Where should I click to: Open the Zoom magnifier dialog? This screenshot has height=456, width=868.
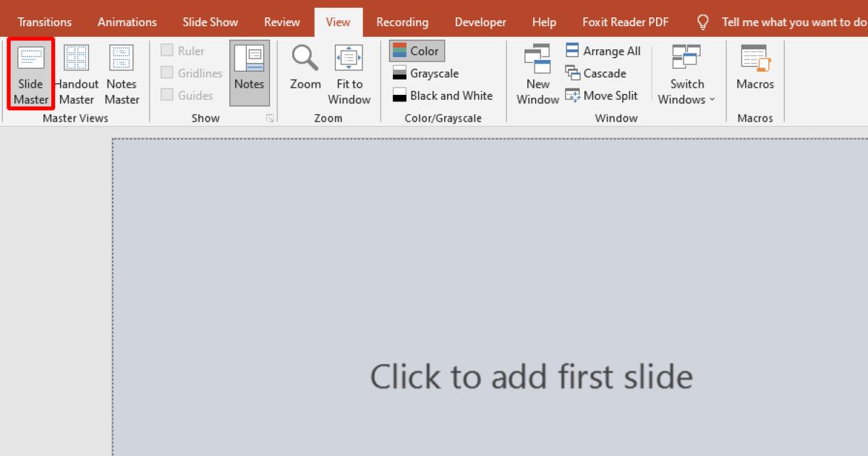coord(305,67)
